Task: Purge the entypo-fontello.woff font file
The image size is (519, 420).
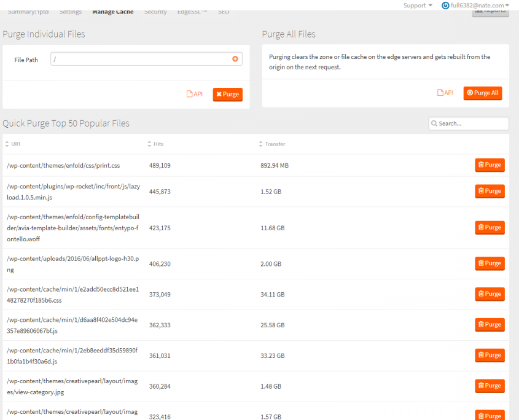Action: (490, 227)
